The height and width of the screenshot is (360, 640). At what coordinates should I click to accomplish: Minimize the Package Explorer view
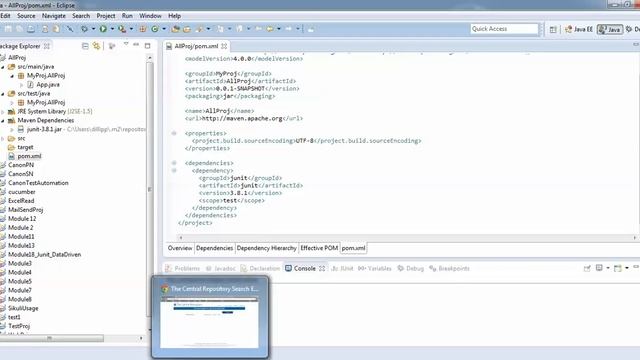[x=136, y=45]
